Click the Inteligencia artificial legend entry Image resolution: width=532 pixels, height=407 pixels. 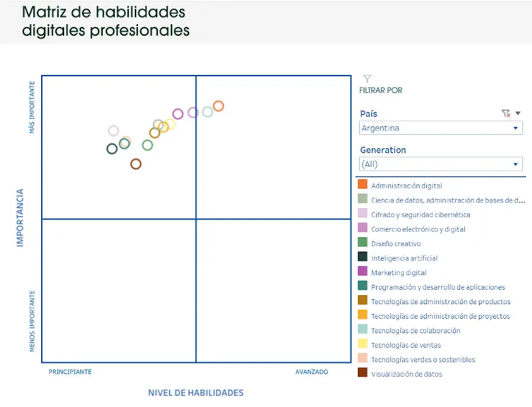pyautogui.click(x=404, y=258)
